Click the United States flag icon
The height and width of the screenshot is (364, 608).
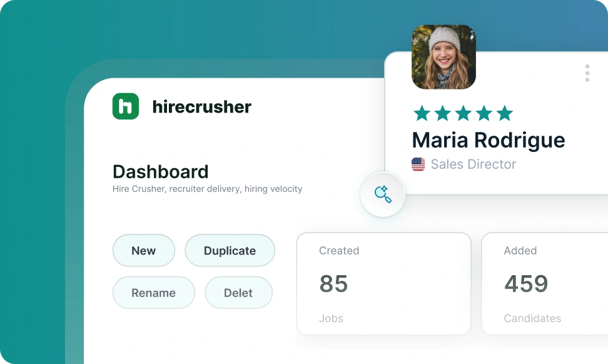click(x=418, y=164)
